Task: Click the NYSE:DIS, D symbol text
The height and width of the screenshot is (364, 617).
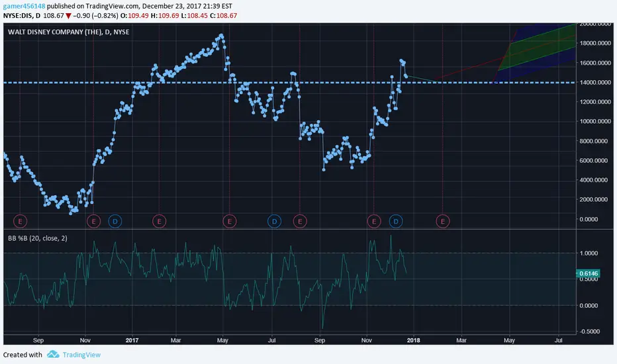Action: coord(22,16)
